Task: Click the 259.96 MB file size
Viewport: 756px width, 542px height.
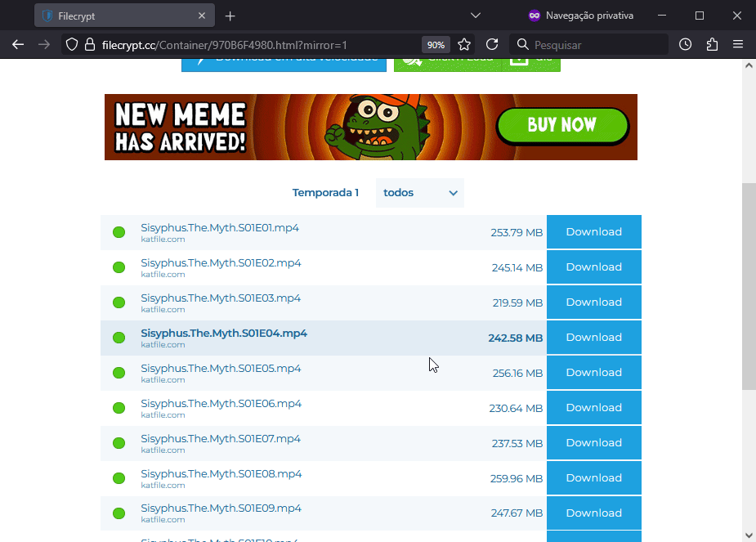Action: click(x=517, y=479)
